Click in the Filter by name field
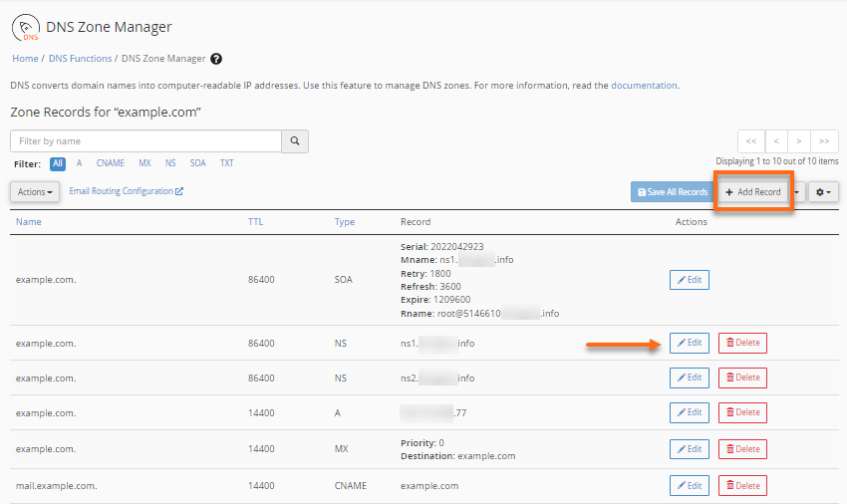This screenshot has width=847, height=504. click(145, 141)
